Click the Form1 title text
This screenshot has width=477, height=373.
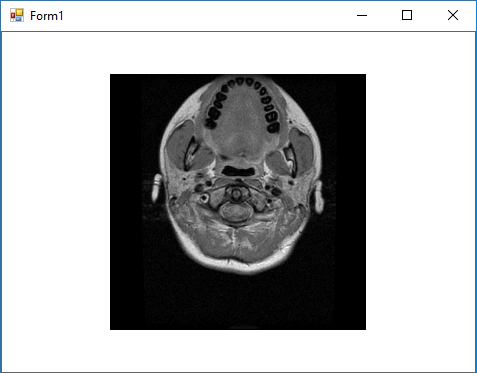[46, 16]
